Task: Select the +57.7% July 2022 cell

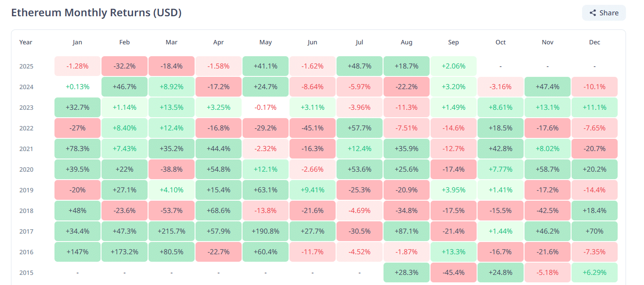Action: [359, 128]
